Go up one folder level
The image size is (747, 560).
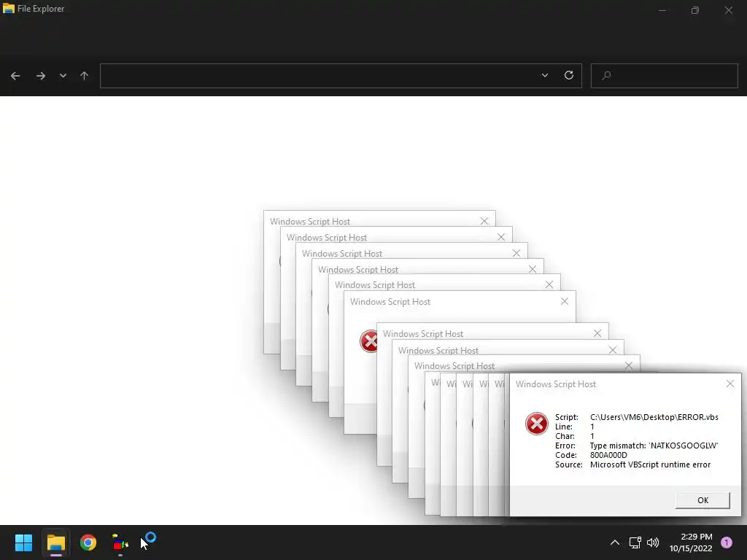click(x=85, y=76)
